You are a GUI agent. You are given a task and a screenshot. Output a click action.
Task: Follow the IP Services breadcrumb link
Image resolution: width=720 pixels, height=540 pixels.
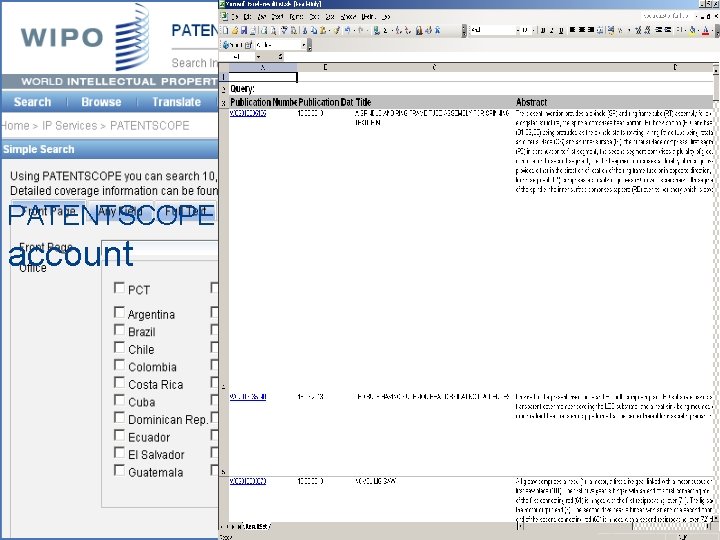(70, 125)
